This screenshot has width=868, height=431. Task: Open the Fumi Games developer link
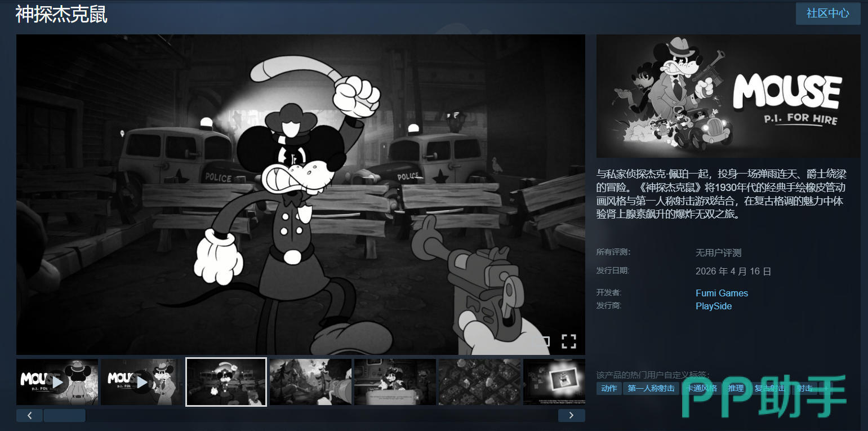pyautogui.click(x=722, y=293)
